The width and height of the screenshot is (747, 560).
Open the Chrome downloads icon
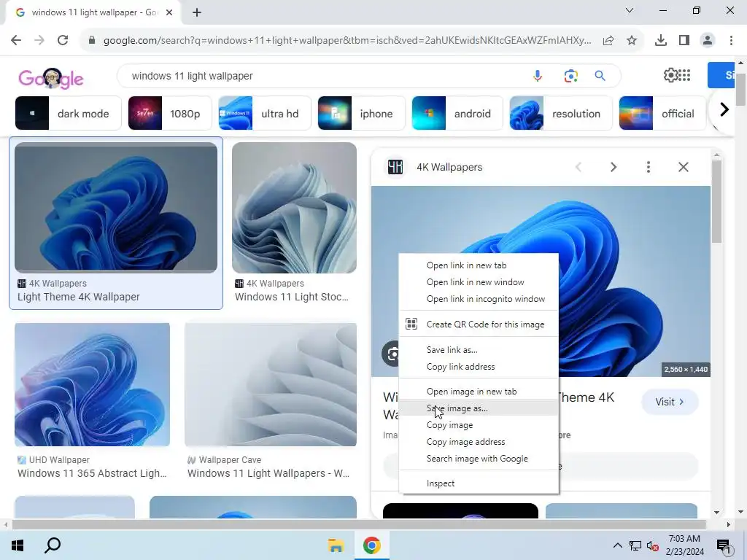(x=661, y=41)
